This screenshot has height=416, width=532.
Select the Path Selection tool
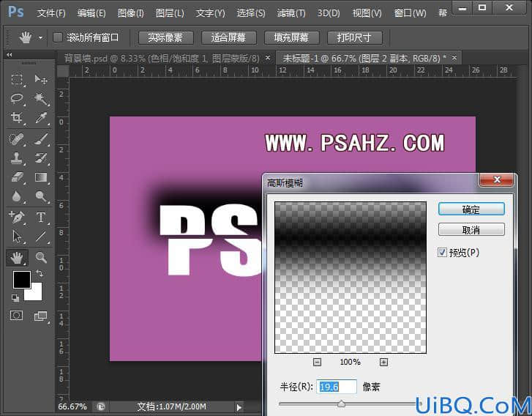[x=17, y=237]
